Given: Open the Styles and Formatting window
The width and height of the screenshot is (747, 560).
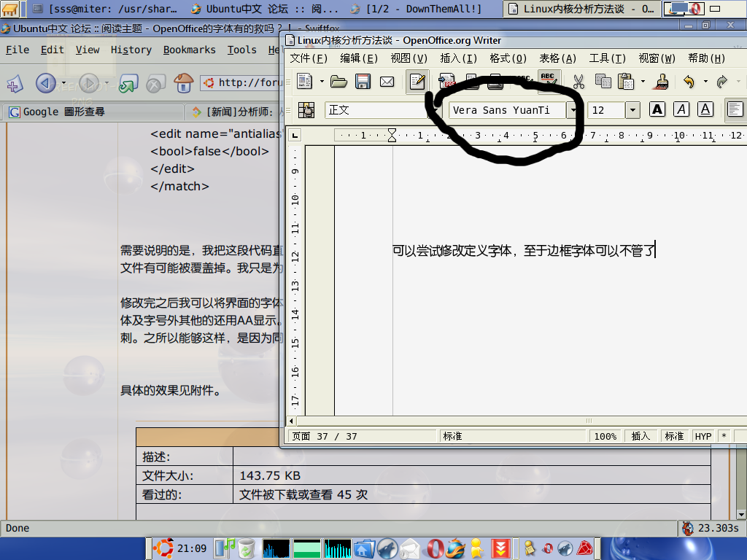Looking at the screenshot, I should 306,110.
